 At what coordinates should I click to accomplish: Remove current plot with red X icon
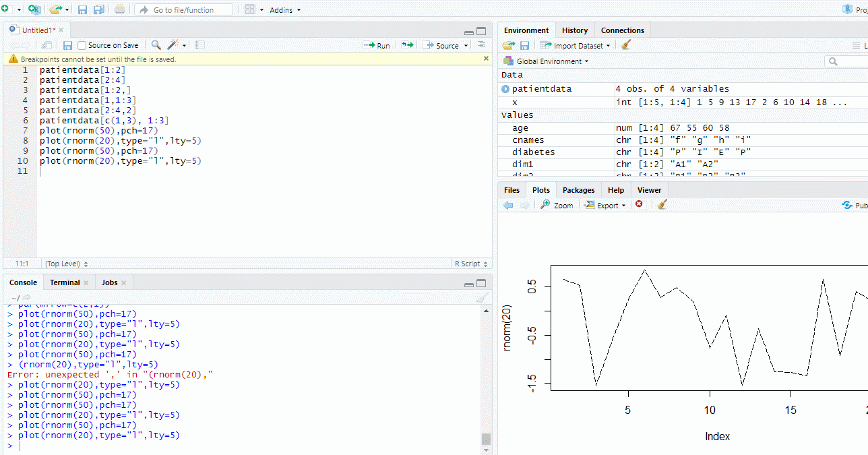pos(639,205)
